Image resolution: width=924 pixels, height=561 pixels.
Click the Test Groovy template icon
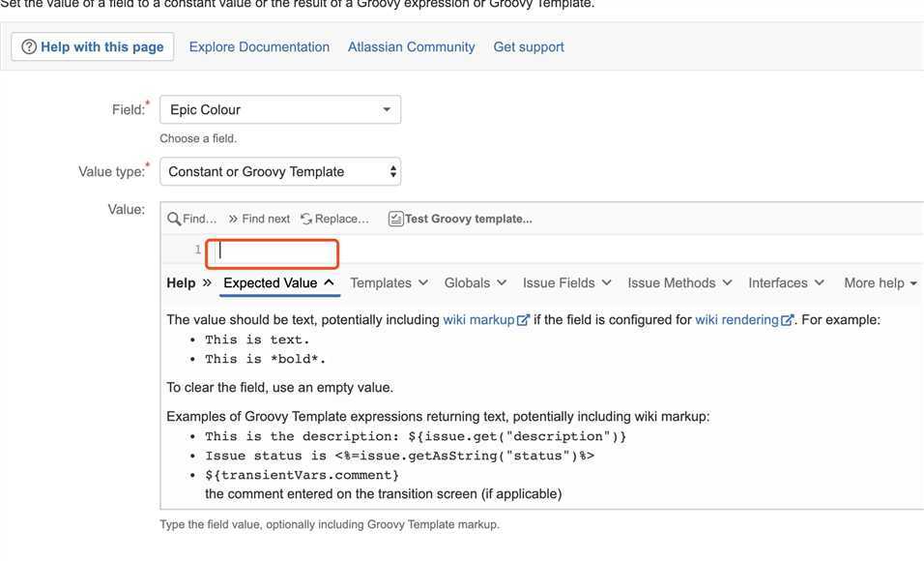tap(395, 219)
